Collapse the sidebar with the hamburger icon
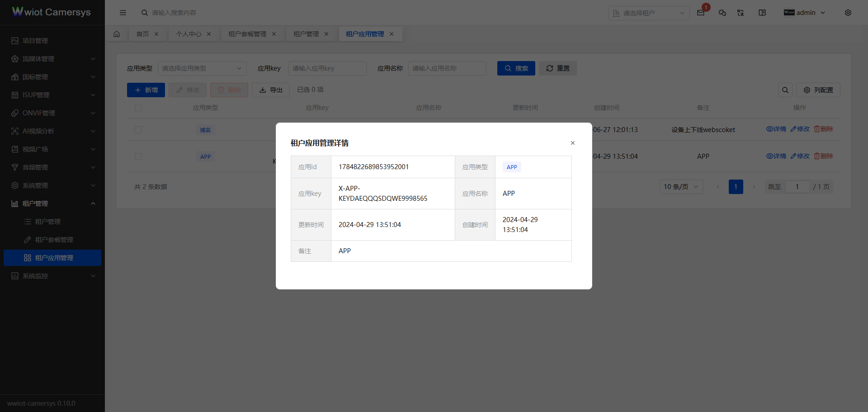This screenshot has height=412, width=868. click(123, 13)
